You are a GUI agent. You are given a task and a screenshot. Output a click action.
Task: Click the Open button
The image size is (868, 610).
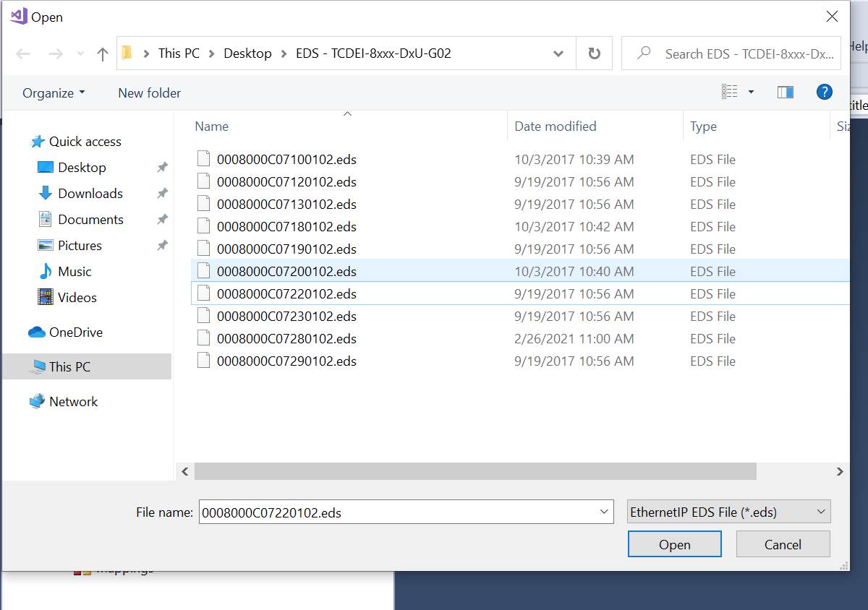674,544
